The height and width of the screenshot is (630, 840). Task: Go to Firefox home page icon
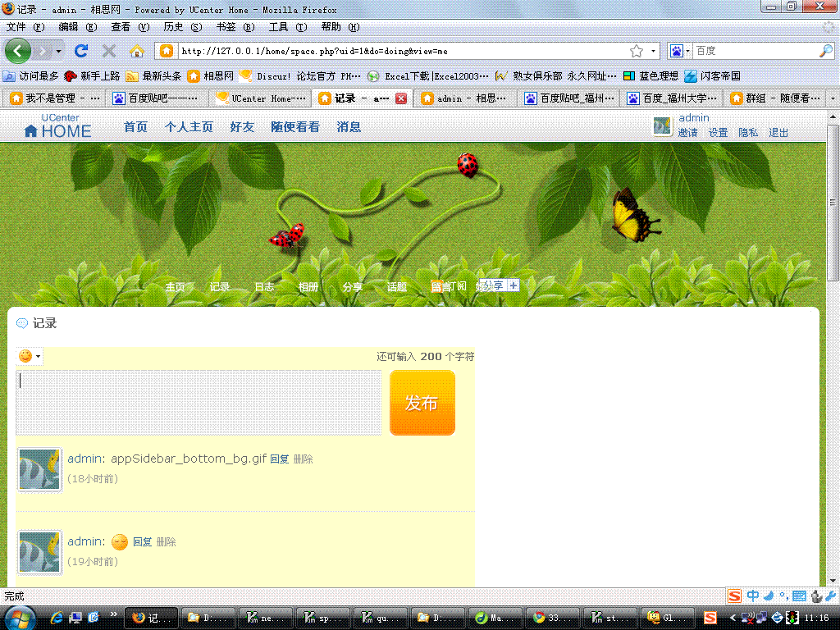click(x=137, y=51)
